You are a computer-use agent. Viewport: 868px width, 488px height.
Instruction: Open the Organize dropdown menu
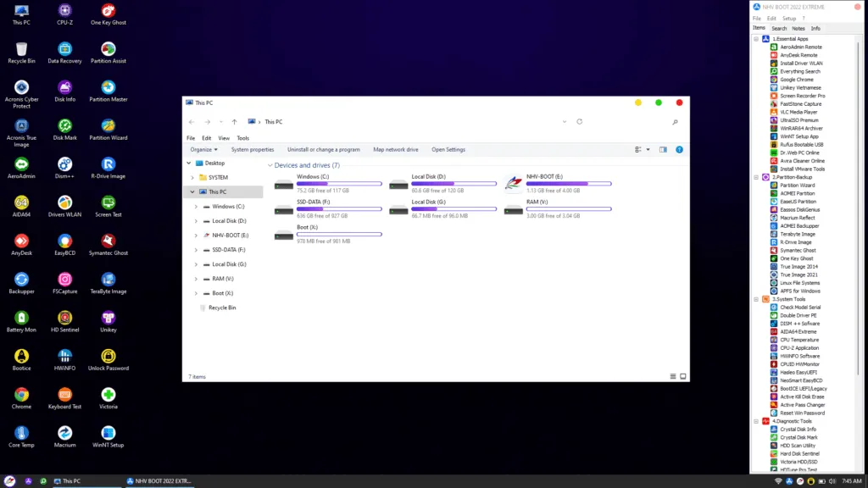point(203,150)
